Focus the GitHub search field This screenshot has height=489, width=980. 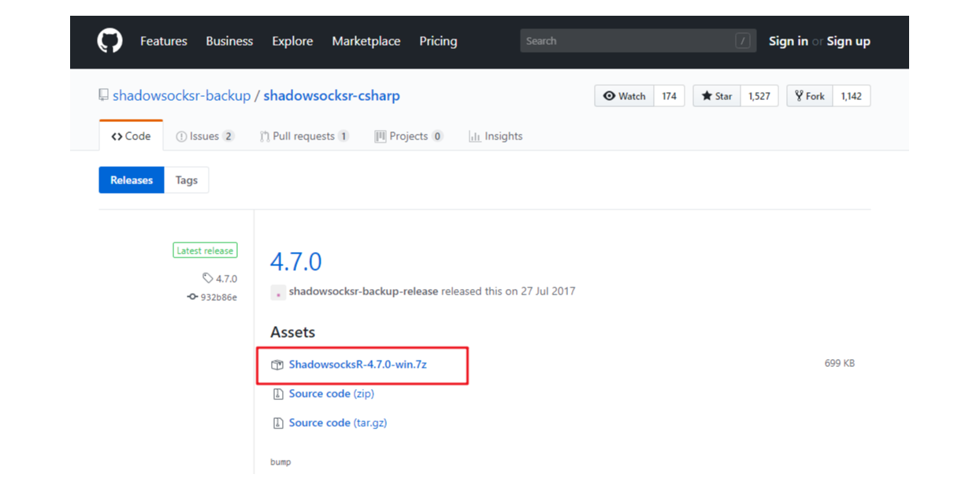pos(638,41)
